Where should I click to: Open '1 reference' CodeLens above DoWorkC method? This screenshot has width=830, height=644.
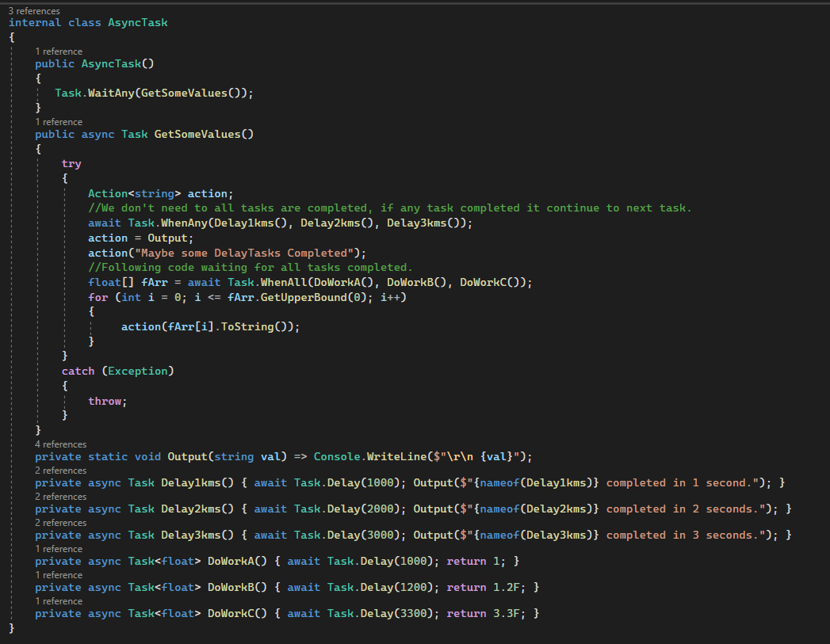59,601
